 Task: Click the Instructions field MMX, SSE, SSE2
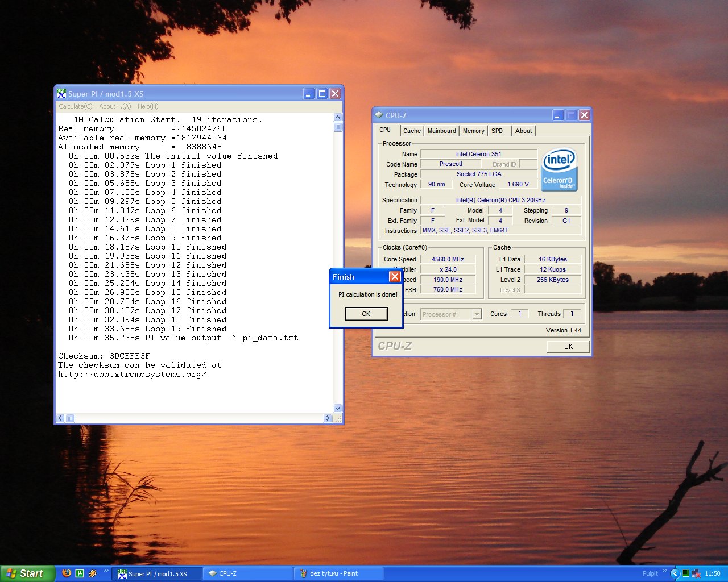pos(500,231)
